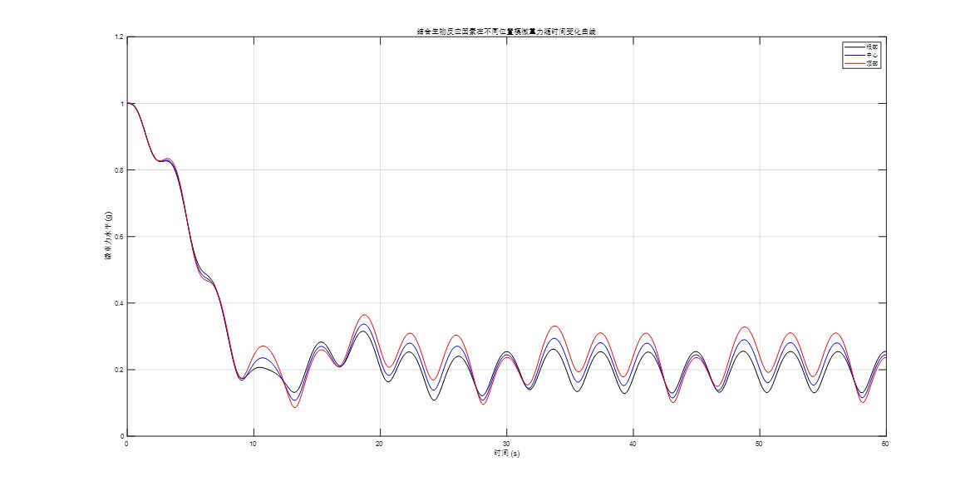980x491 pixels.
Task: Click the y-axis tick label 0.8
Action: pyautogui.click(x=120, y=170)
